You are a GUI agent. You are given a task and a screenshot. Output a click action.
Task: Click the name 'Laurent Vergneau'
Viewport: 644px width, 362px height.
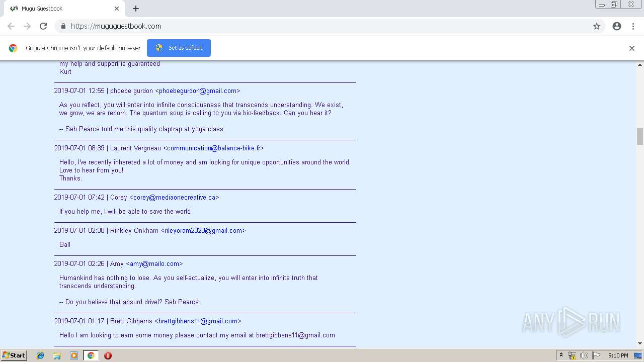click(136, 148)
